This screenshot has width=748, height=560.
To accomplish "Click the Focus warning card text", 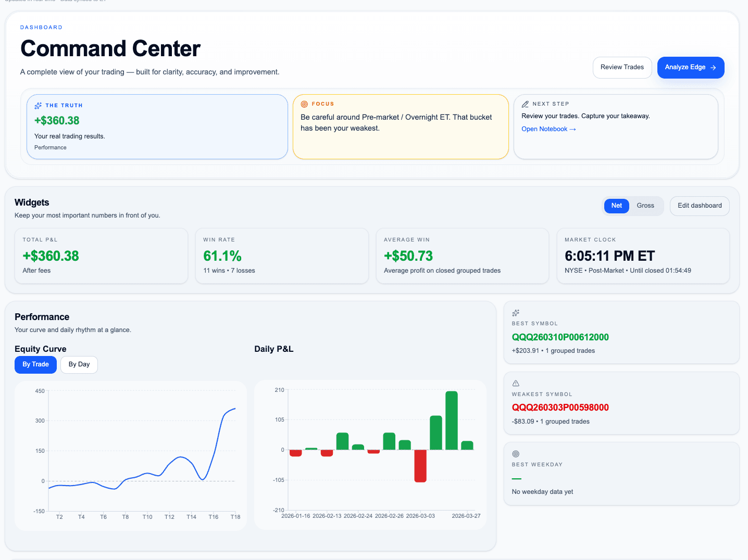I will point(396,123).
